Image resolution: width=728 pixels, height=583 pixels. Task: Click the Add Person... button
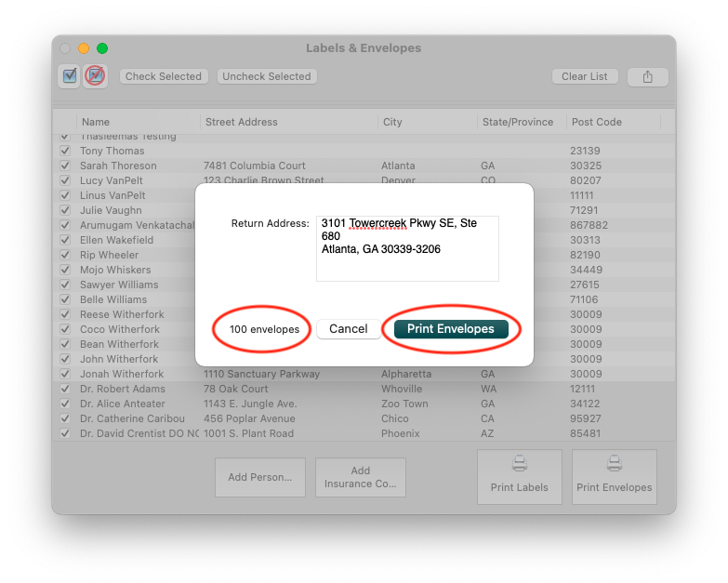[260, 477]
